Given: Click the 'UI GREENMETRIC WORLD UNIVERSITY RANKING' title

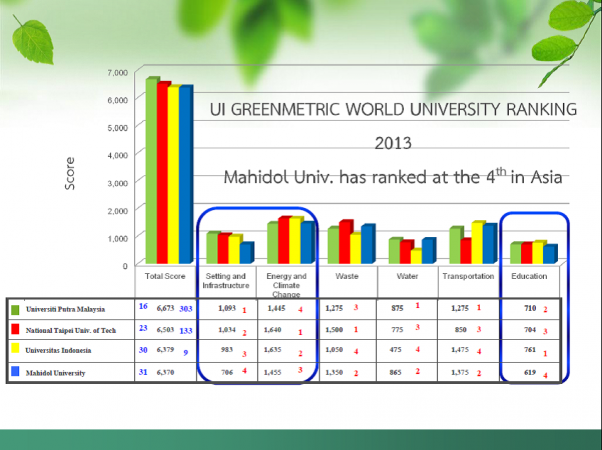Looking at the screenshot, I should pos(392,109).
